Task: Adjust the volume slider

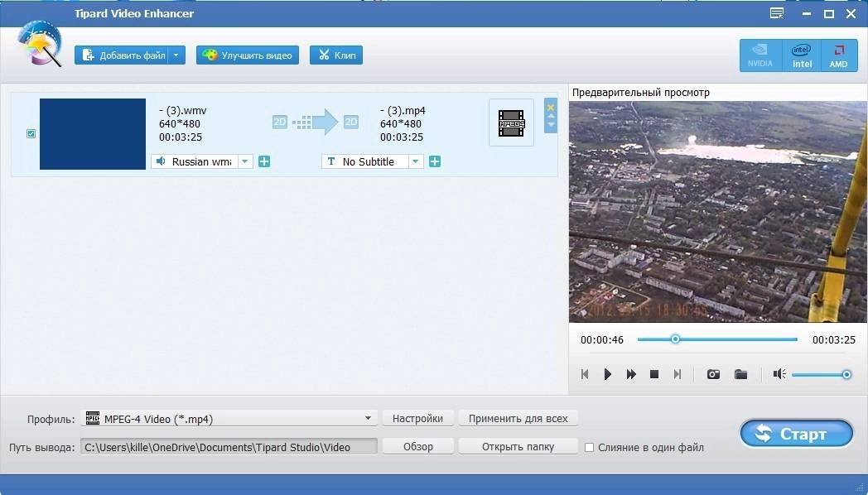Action: tap(822, 375)
